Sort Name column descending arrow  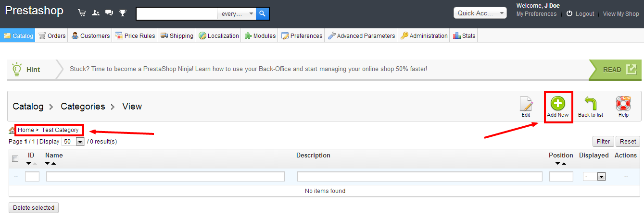[48, 164]
